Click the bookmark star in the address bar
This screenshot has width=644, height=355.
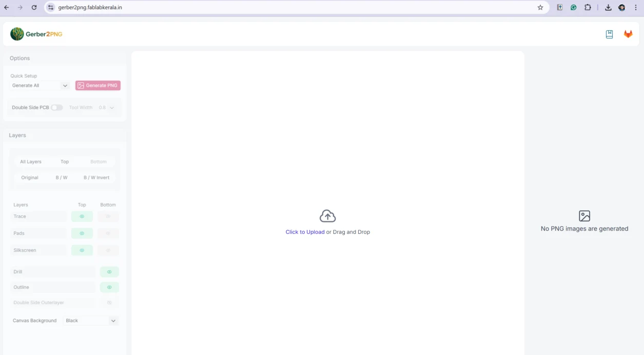tap(540, 7)
